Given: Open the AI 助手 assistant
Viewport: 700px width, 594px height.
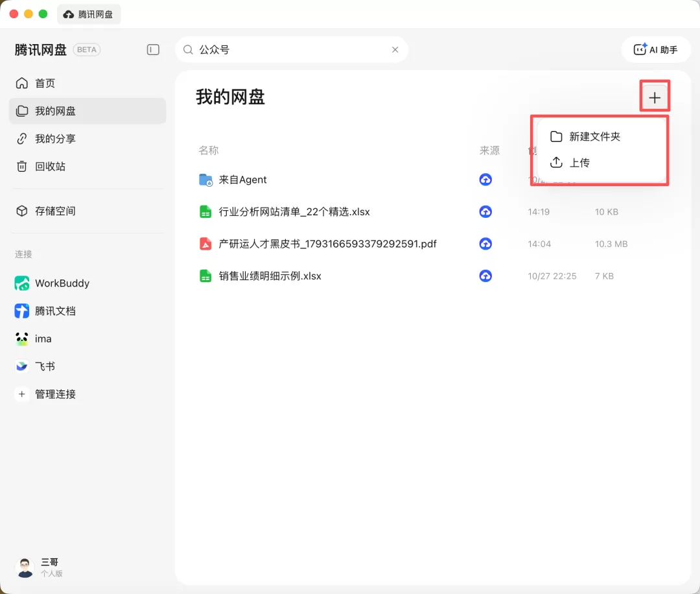Looking at the screenshot, I should (x=655, y=49).
